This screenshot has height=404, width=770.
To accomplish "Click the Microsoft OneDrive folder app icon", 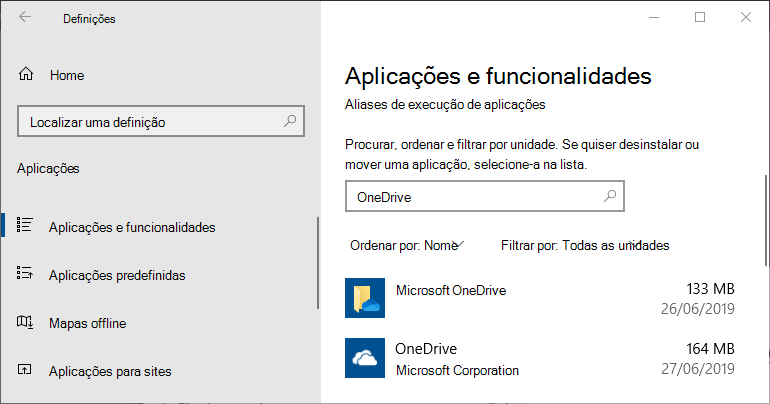I will (x=365, y=298).
